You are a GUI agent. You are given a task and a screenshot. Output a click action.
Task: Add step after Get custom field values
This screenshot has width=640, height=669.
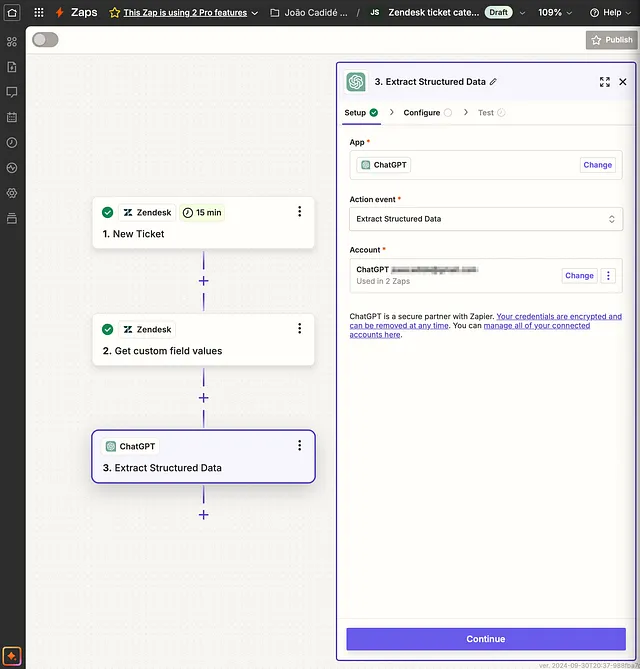click(x=204, y=398)
